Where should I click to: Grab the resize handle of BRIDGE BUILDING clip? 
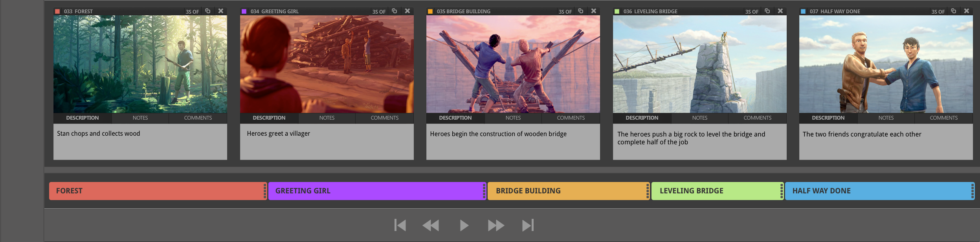[x=648, y=191]
